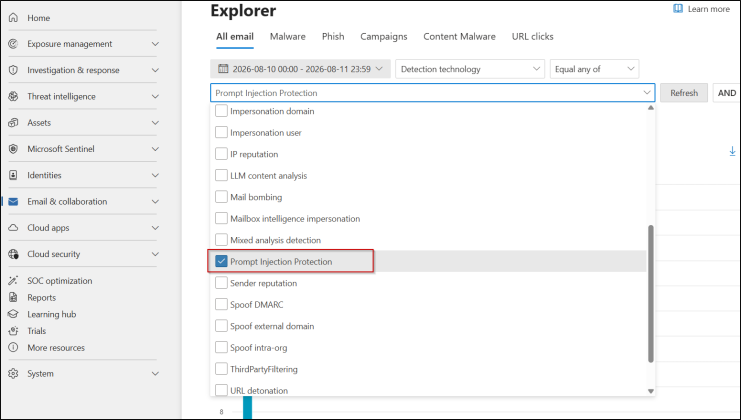Check the Impersonation user checkbox
This screenshot has height=420, width=741.
click(221, 132)
